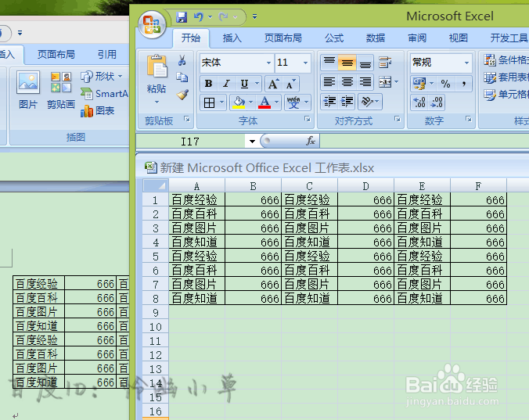Apply comma thousands separator style
The height and width of the screenshot is (420, 529).
pos(464,84)
